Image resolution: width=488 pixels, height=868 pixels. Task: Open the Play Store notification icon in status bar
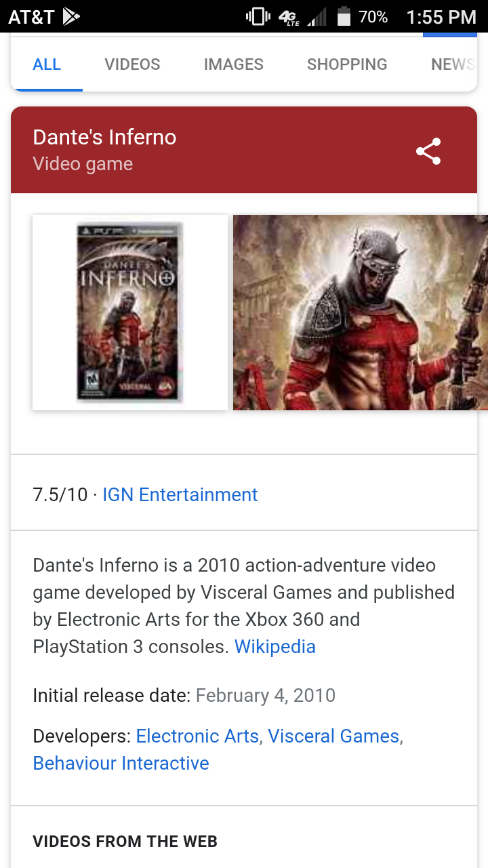(x=71, y=16)
